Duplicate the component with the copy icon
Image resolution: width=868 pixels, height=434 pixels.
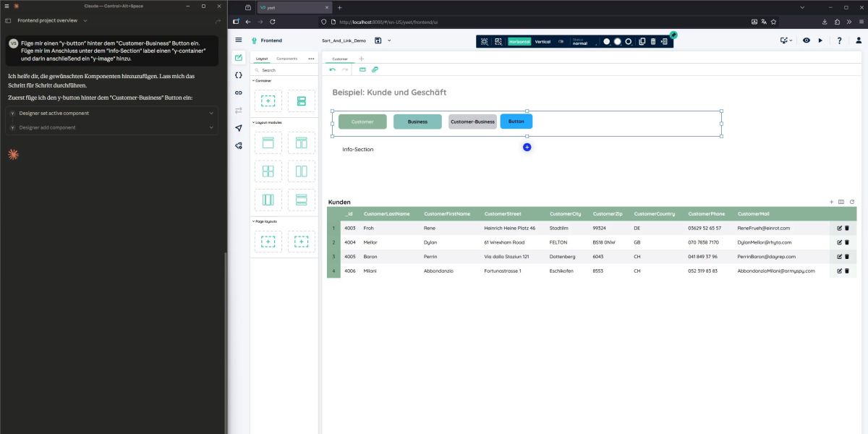click(642, 41)
